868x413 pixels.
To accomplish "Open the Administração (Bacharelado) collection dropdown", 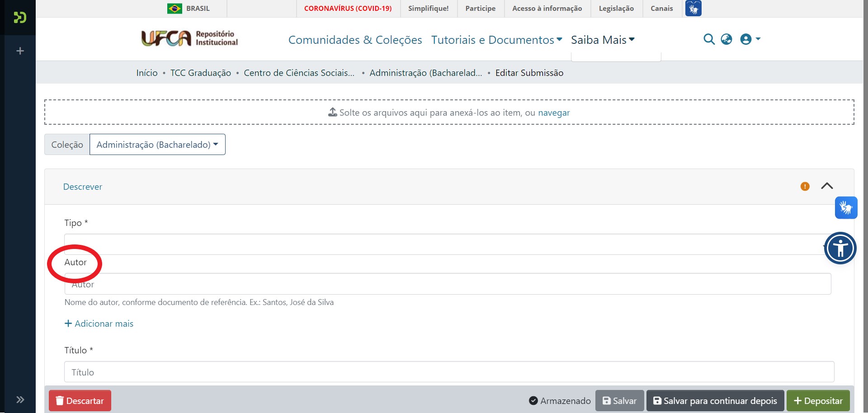I will click(157, 144).
